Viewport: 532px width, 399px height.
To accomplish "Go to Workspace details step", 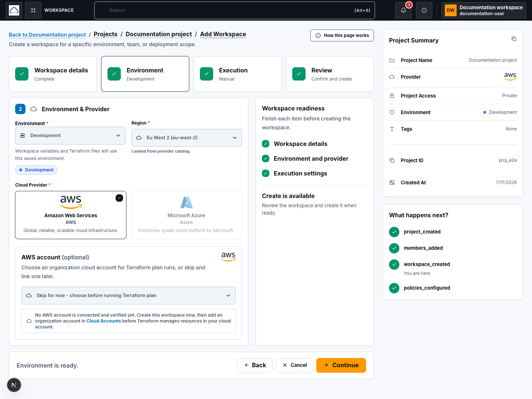I will tap(53, 74).
